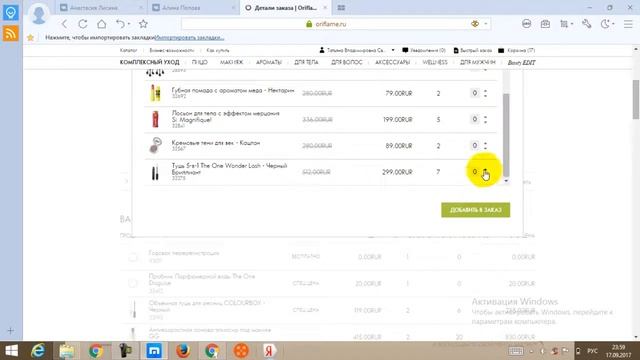This screenshot has width=640, height=360.
Task: Undo closed tab with the undo arrow
Action: point(120,24)
